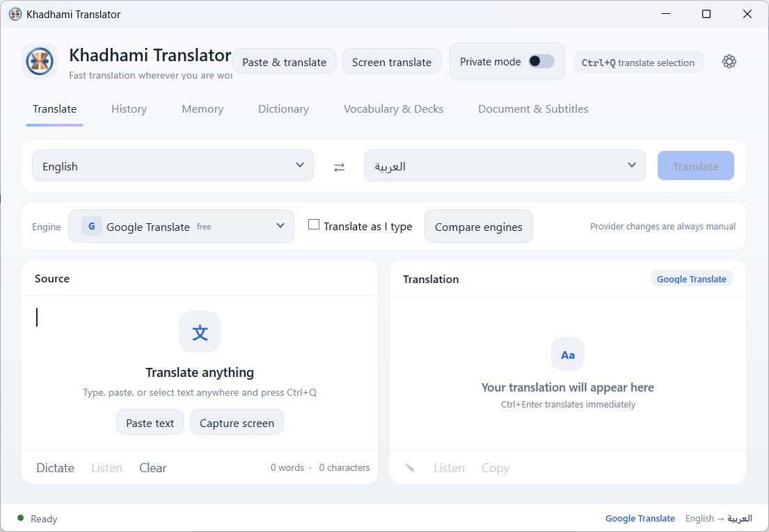The image size is (769, 532).
Task: Enable Translate as I type checkbox
Action: point(313,225)
